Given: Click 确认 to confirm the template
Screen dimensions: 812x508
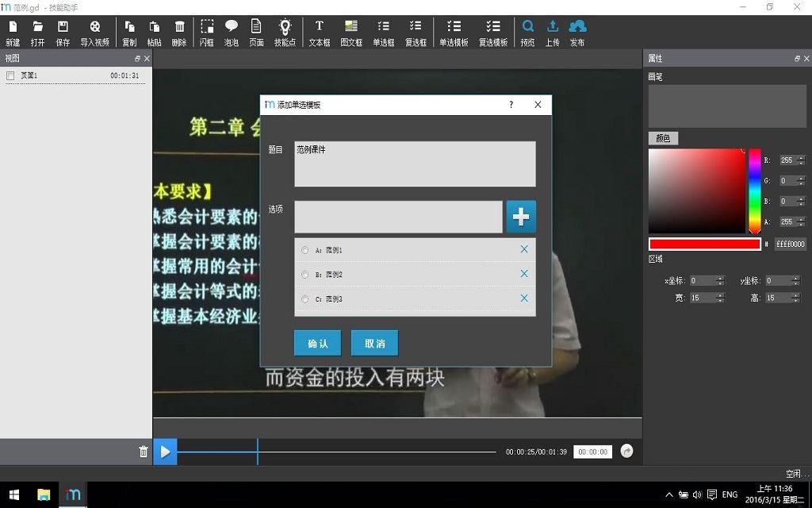Looking at the screenshot, I should (317, 343).
